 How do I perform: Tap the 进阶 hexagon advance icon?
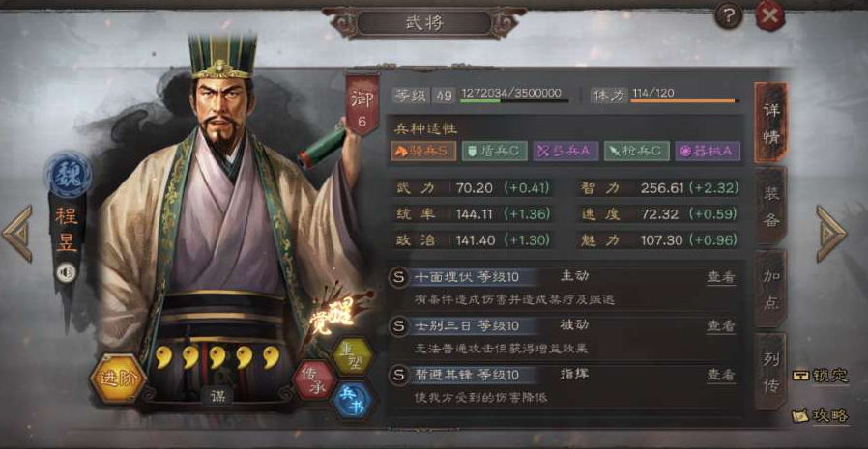(x=118, y=379)
